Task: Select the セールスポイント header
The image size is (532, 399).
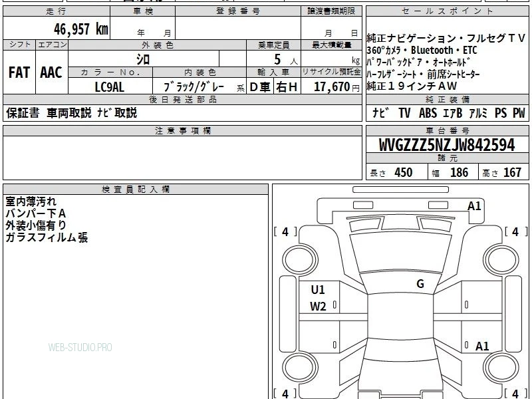Action: [447, 11]
